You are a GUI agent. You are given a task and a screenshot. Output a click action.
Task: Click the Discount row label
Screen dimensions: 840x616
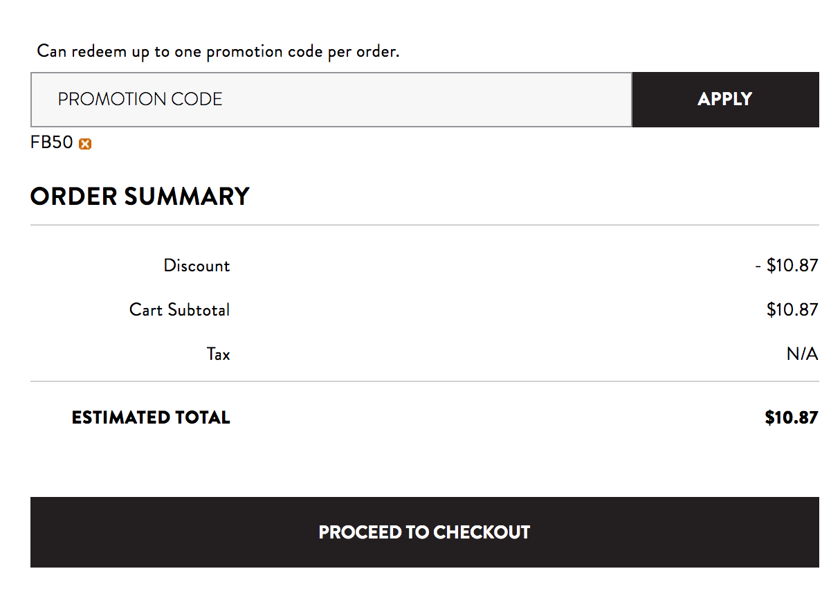(197, 266)
